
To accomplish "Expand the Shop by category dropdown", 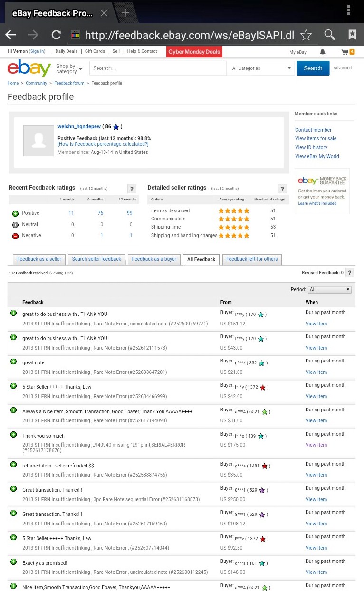I will coord(69,69).
